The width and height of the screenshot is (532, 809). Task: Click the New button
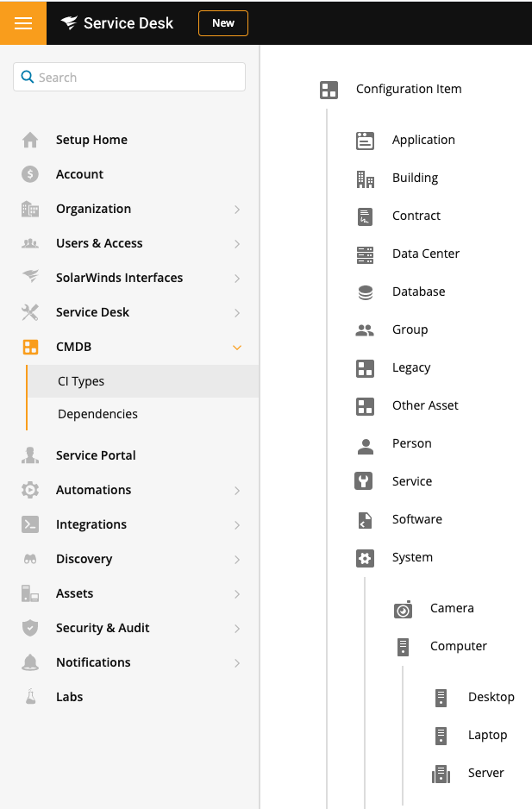click(223, 23)
